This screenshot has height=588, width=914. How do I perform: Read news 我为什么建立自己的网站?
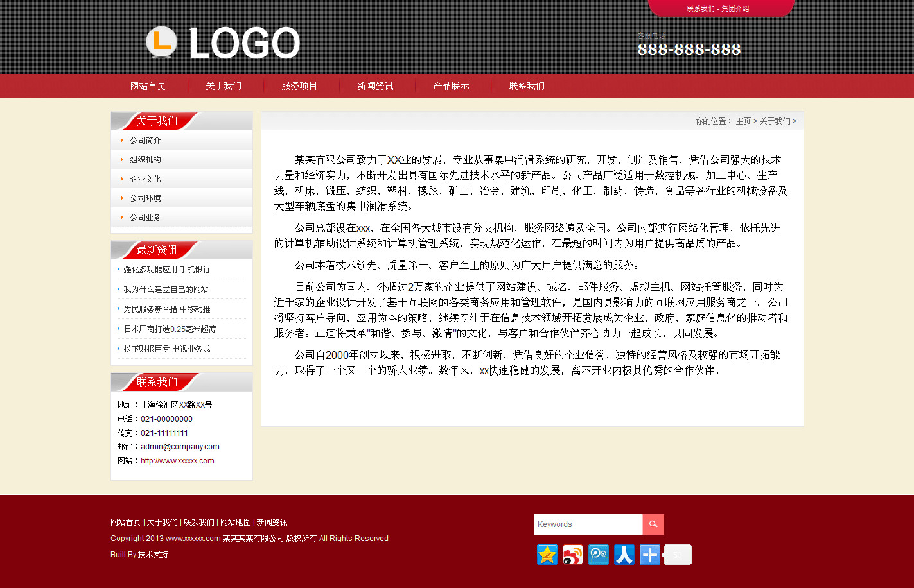click(x=166, y=290)
